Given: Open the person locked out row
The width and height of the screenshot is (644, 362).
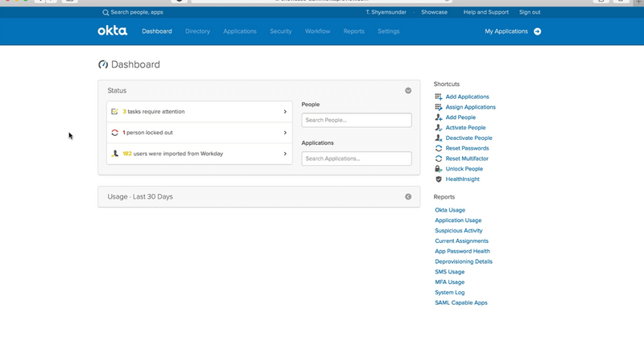Looking at the screenshot, I should pyautogui.click(x=199, y=133).
